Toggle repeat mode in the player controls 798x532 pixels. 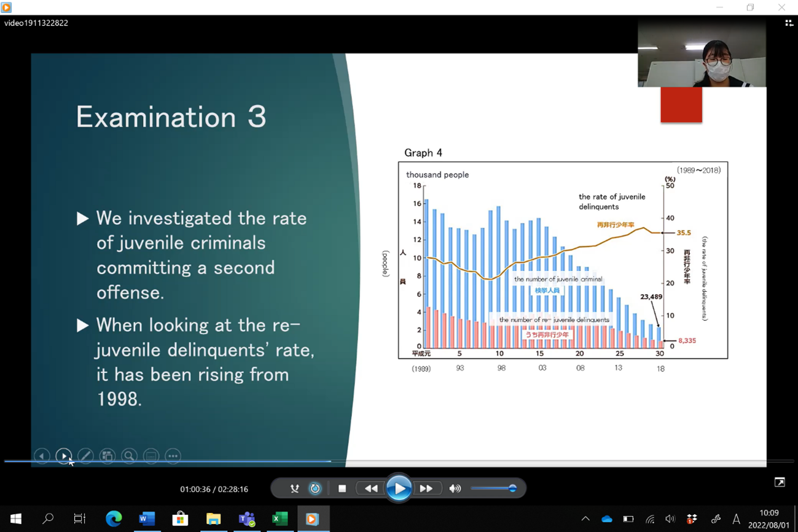[x=315, y=489]
